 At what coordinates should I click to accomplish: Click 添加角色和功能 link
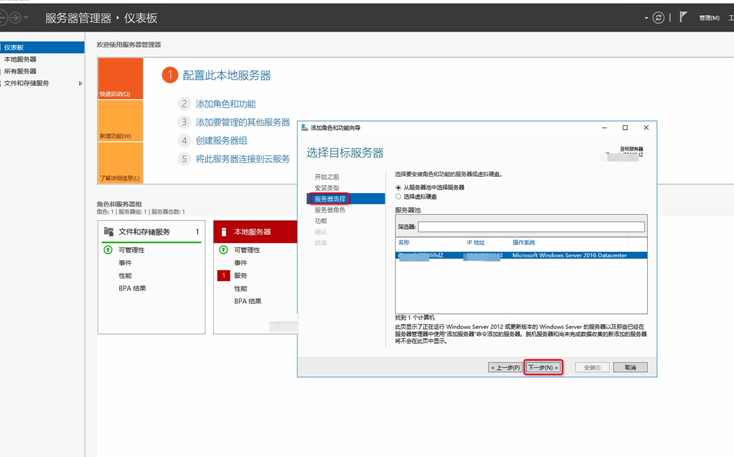point(225,104)
